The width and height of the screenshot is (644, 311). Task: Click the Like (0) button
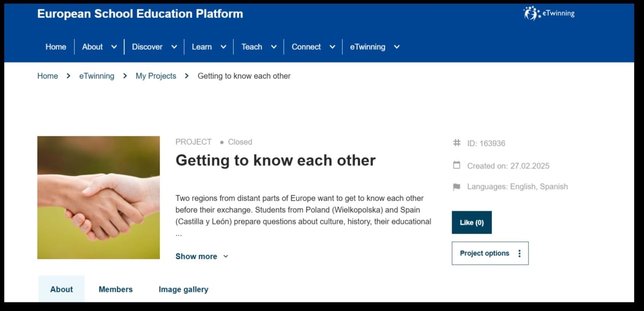pos(472,222)
